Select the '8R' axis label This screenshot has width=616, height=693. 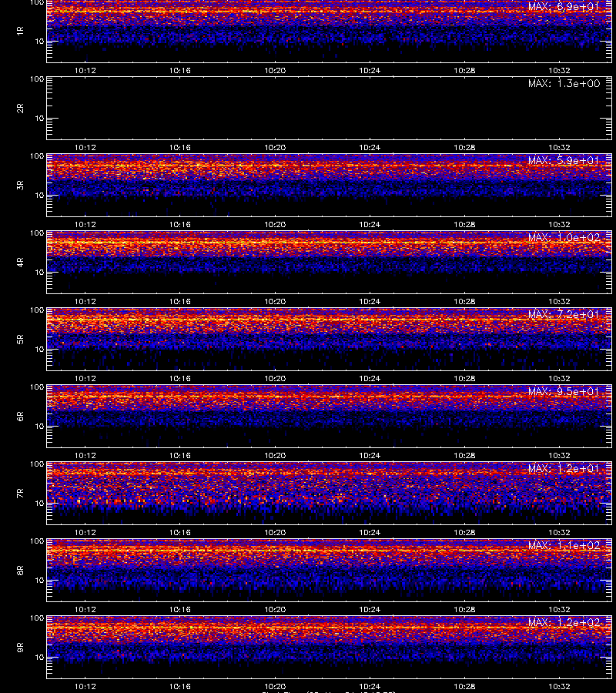tap(20, 570)
